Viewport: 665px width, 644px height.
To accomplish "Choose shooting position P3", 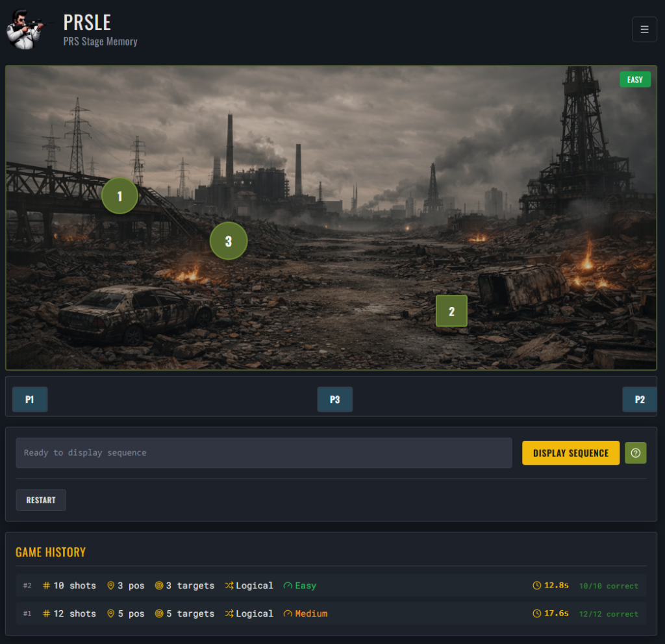I will coord(334,399).
